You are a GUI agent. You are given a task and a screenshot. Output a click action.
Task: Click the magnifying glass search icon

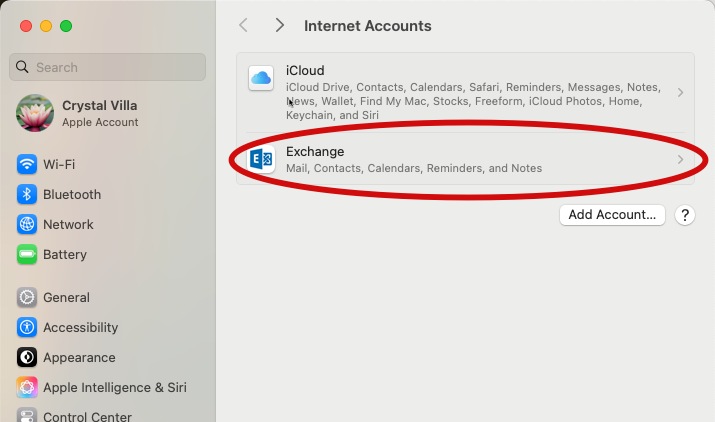[x=22, y=67]
